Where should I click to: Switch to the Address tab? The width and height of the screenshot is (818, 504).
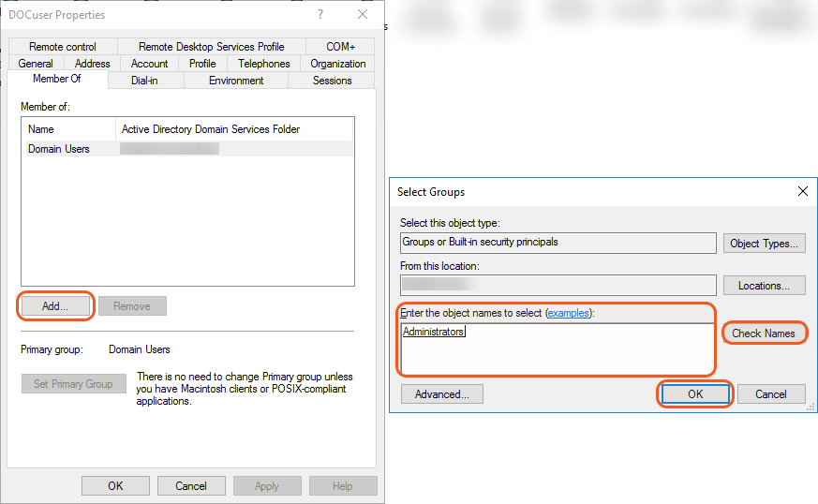point(93,64)
